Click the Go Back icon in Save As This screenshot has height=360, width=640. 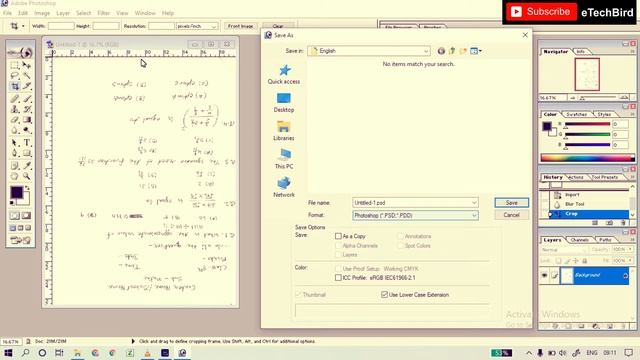(441, 51)
